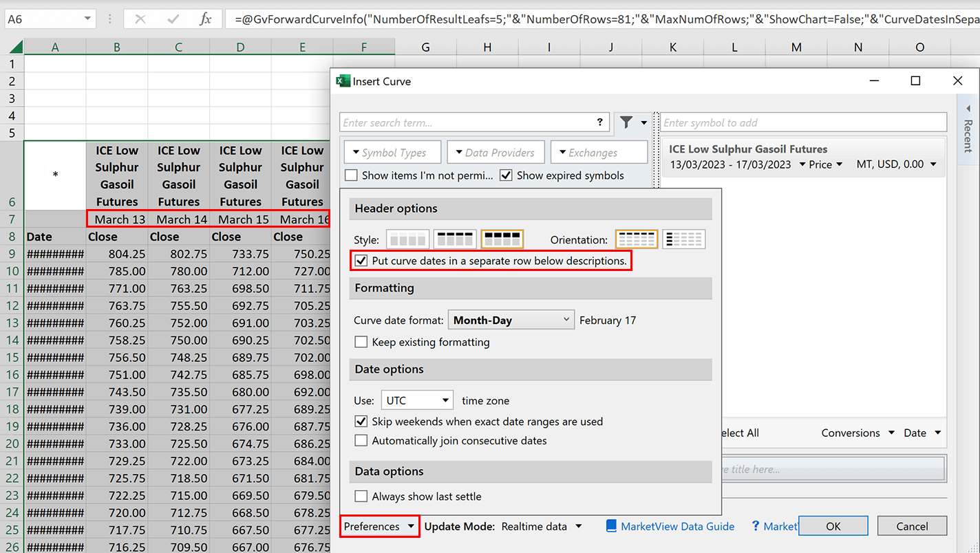Image resolution: width=980 pixels, height=553 pixels.
Task: Open the Conversions dropdown
Action: (857, 433)
